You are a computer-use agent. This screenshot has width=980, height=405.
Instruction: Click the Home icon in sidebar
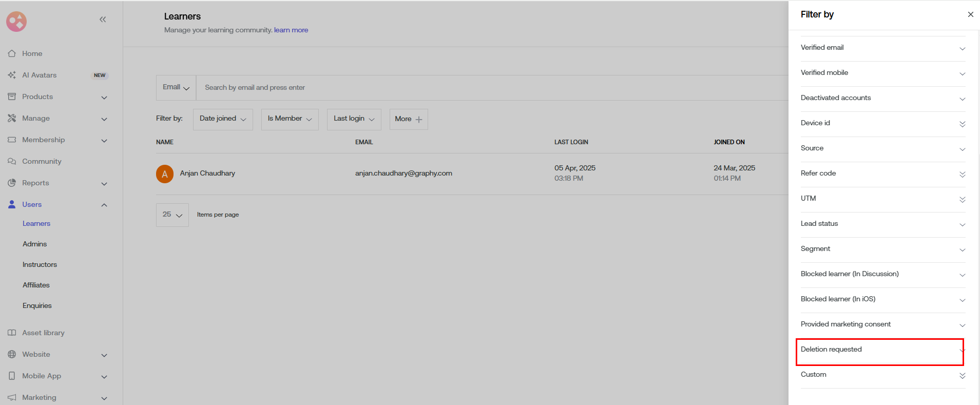tap(12, 53)
